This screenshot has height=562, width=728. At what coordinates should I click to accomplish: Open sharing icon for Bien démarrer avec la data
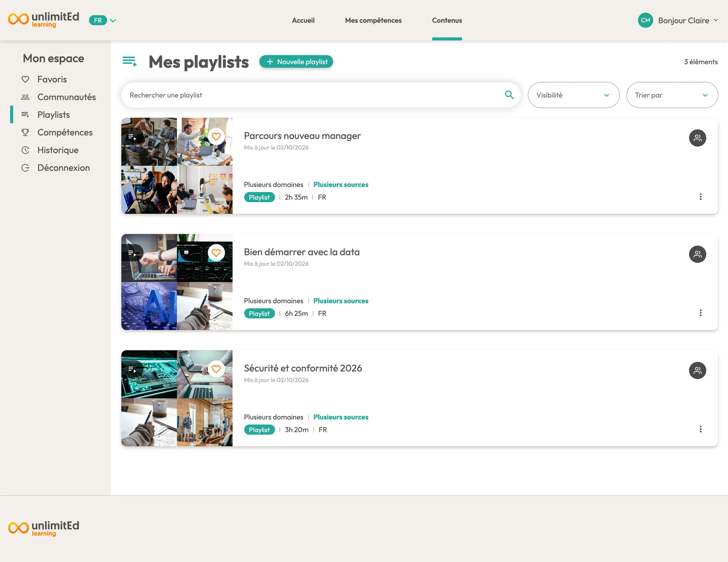pos(698,254)
